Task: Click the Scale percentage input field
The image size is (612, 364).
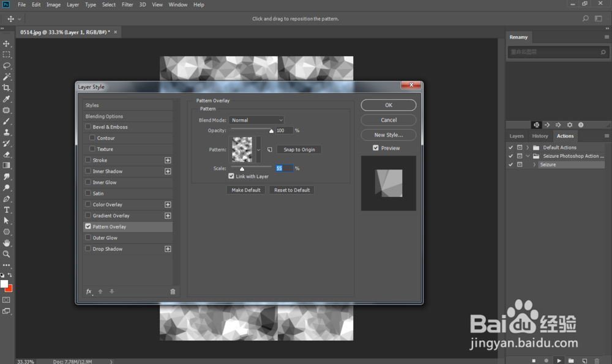Action: tap(284, 168)
